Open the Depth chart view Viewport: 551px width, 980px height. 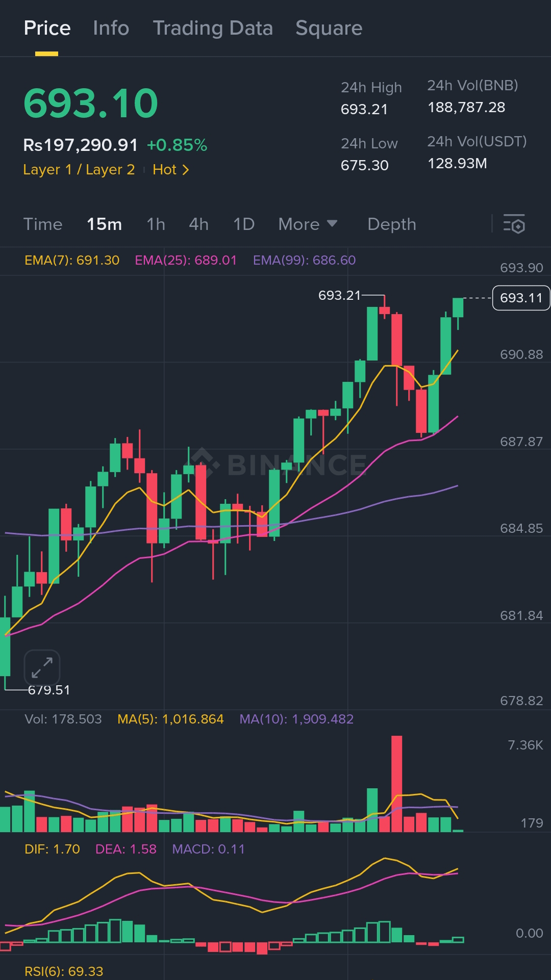coord(392,224)
